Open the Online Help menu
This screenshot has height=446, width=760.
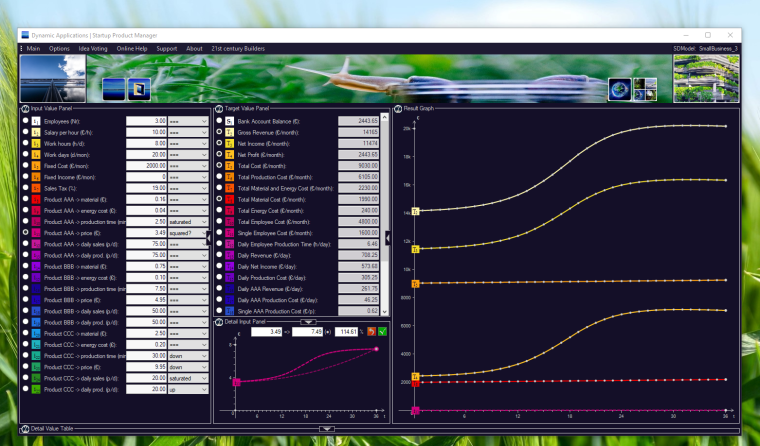tap(131, 48)
